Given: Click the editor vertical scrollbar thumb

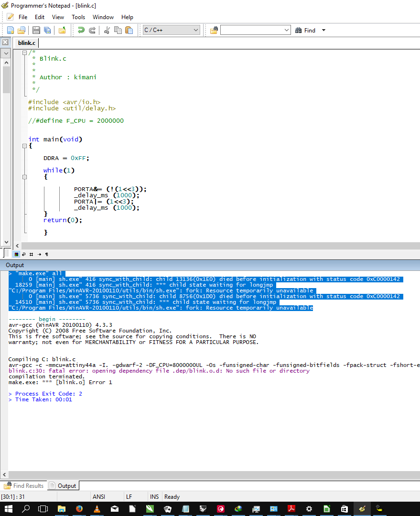Looking at the screenshot, I should 6,80.
